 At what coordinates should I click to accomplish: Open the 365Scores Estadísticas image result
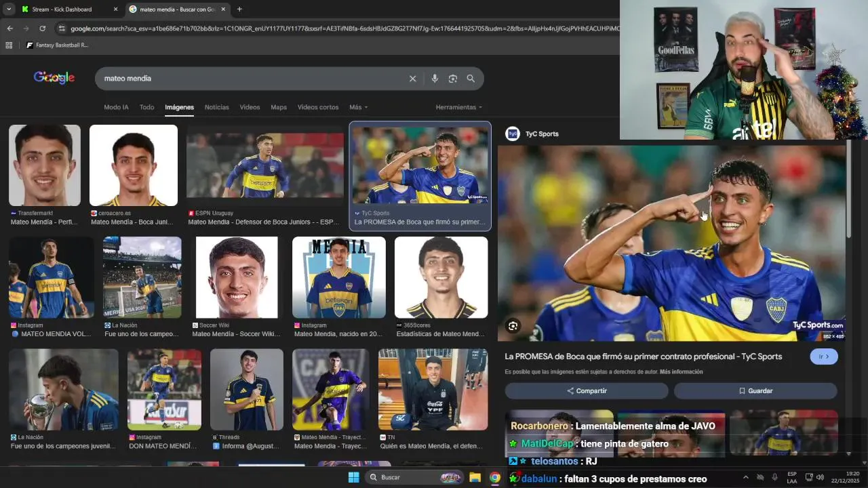pos(441,277)
